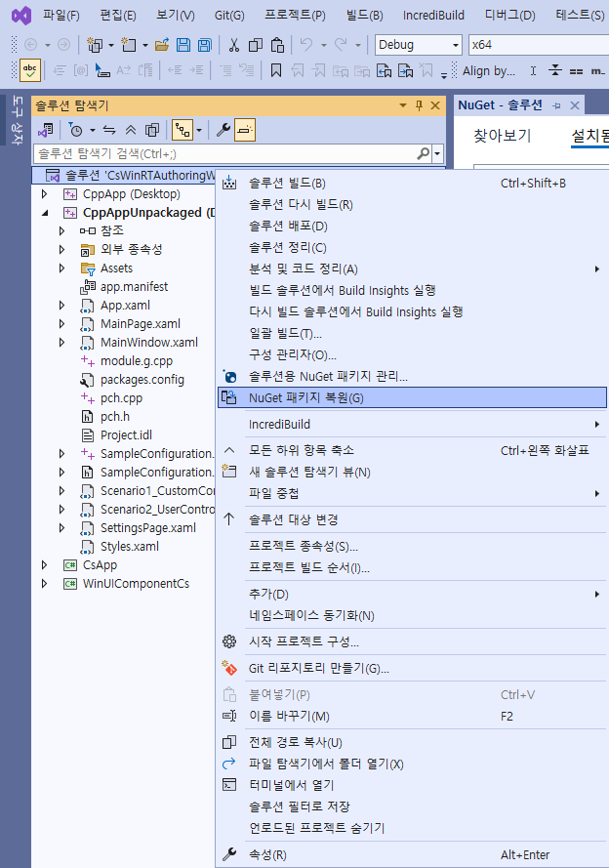Screen dimensions: 609x868
Task: Click the Collapse All double-chevron icon
Action: pyautogui.click(x=131, y=130)
